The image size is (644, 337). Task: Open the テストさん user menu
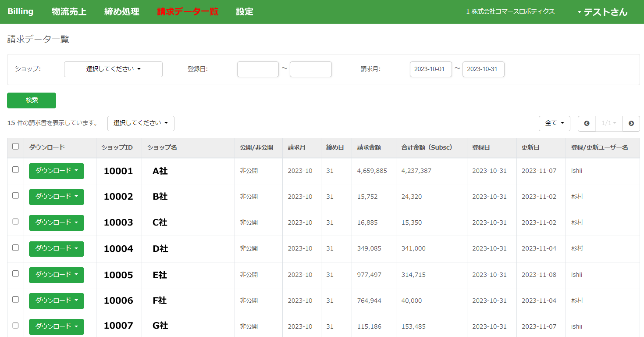(x=603, y=12)
